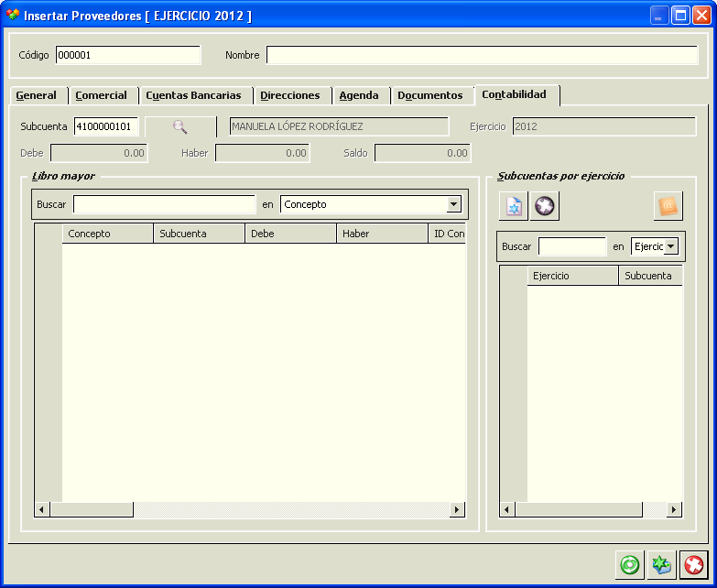Open the Documentos tab

431,95
